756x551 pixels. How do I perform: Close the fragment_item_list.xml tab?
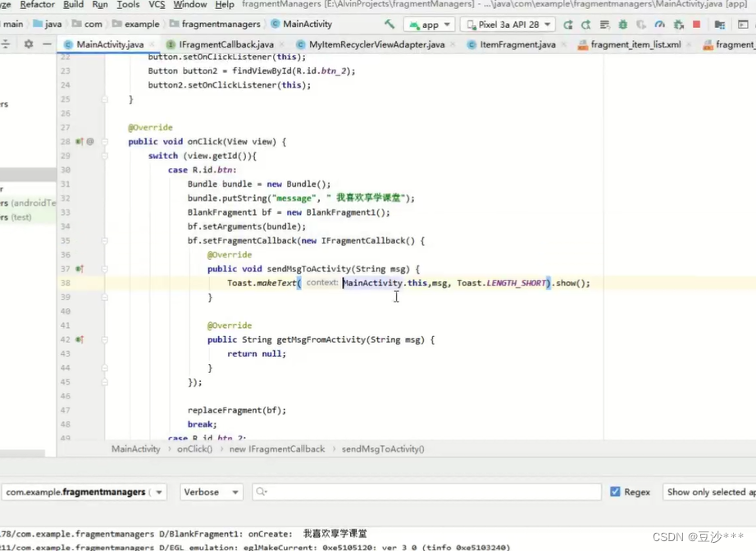pos(689,44)
